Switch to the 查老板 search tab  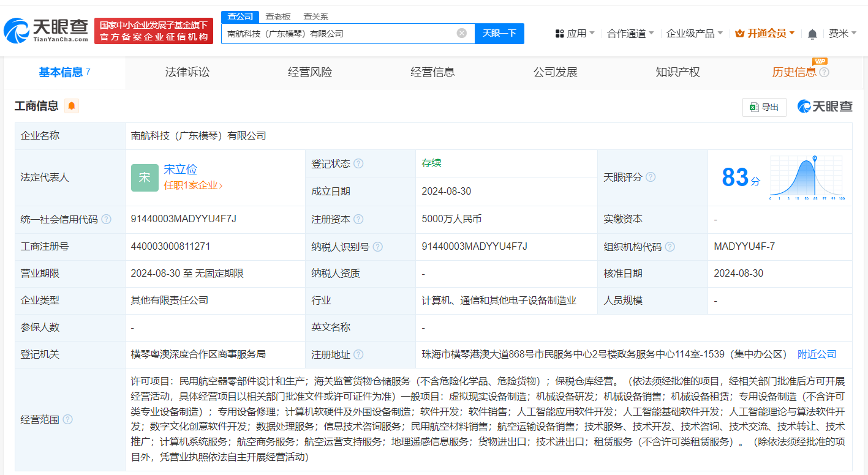point(279,16)
